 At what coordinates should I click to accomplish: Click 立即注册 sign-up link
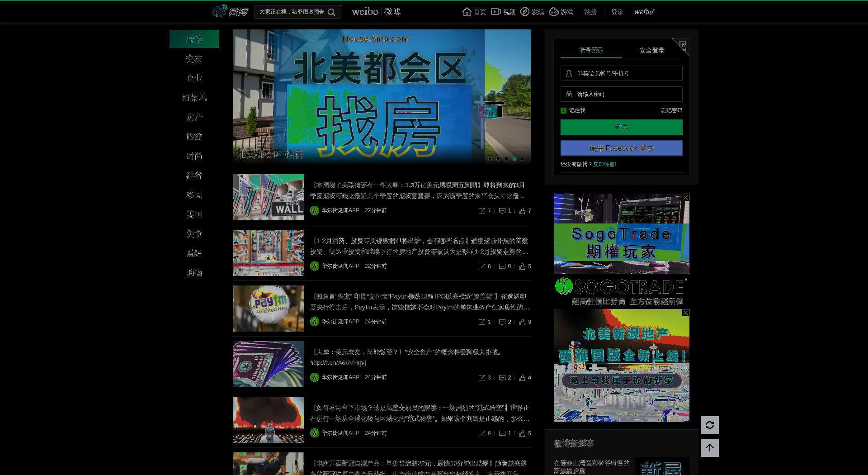pos(604,164)
